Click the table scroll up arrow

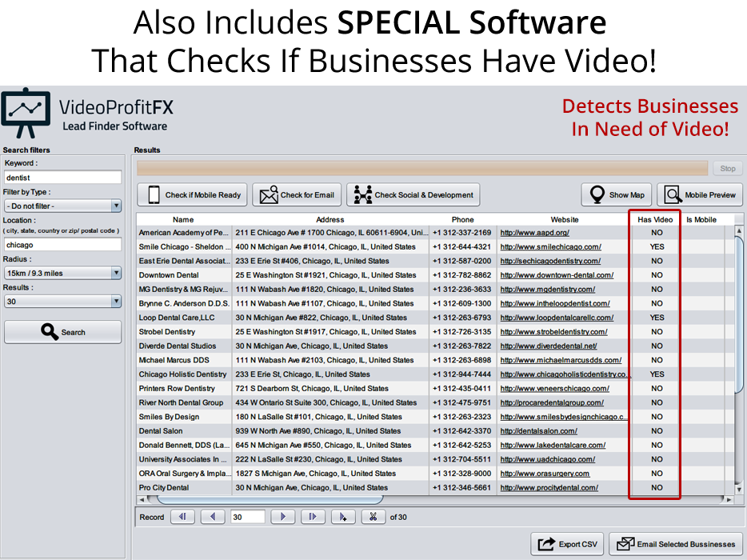(x=738, y=231)
